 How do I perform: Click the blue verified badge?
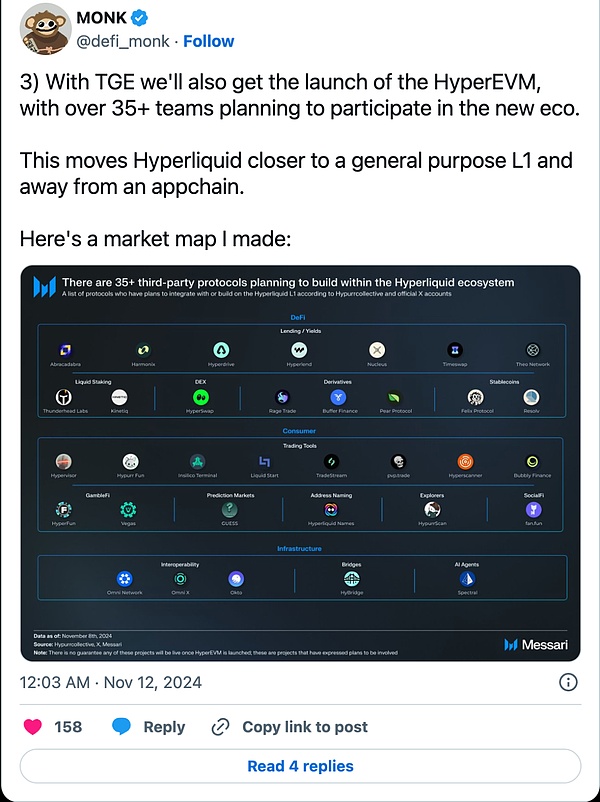(140, 18)
